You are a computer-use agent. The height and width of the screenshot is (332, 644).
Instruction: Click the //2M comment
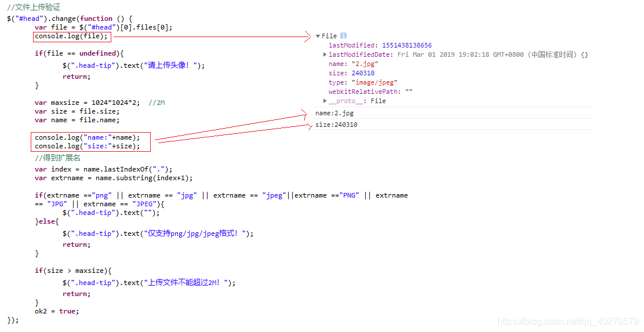point(157,103)
